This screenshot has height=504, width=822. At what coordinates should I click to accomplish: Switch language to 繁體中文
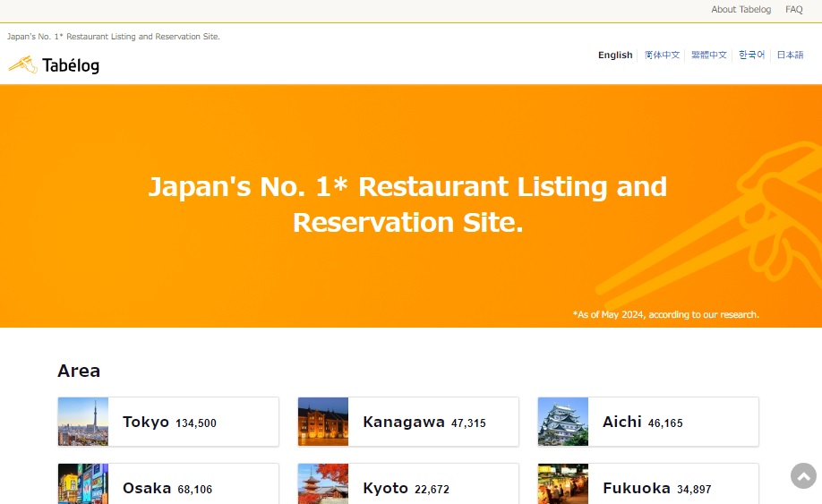(x=709, y=55)
